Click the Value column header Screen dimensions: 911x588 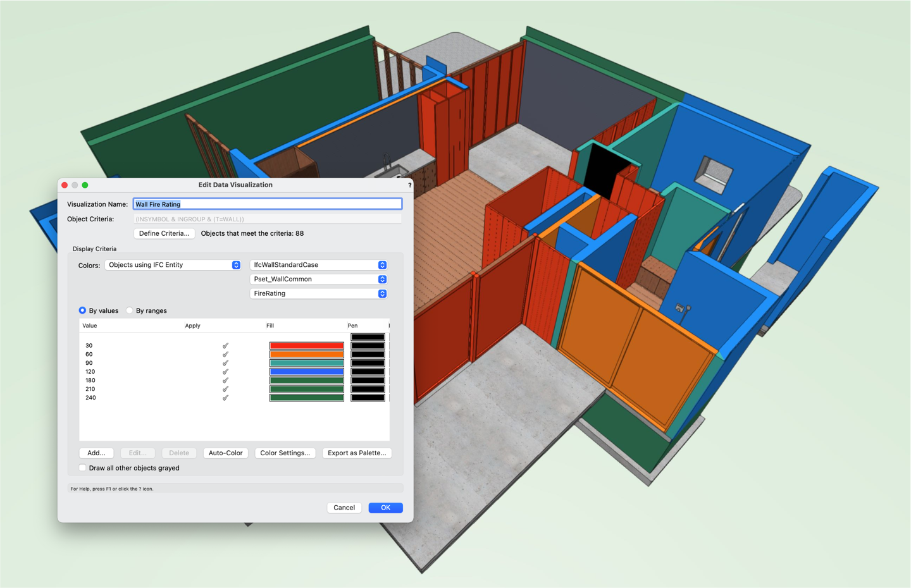pyautogui.click(x=90, y=326)
